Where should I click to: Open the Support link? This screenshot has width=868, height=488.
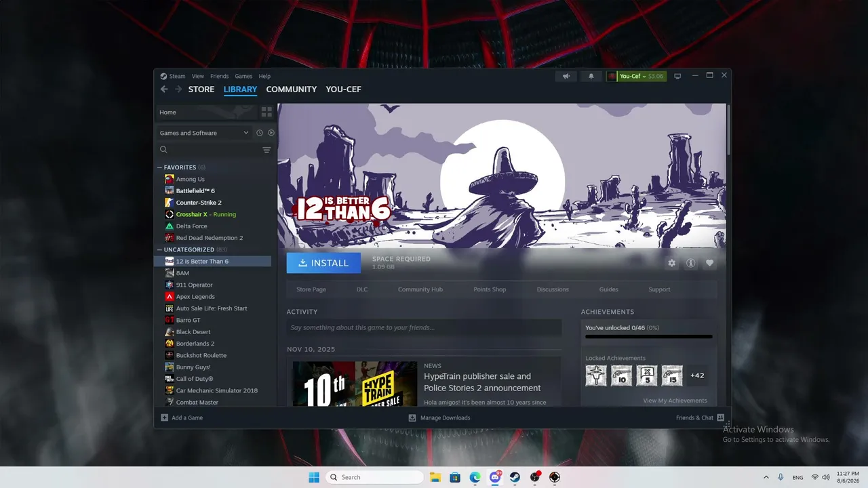659,289
